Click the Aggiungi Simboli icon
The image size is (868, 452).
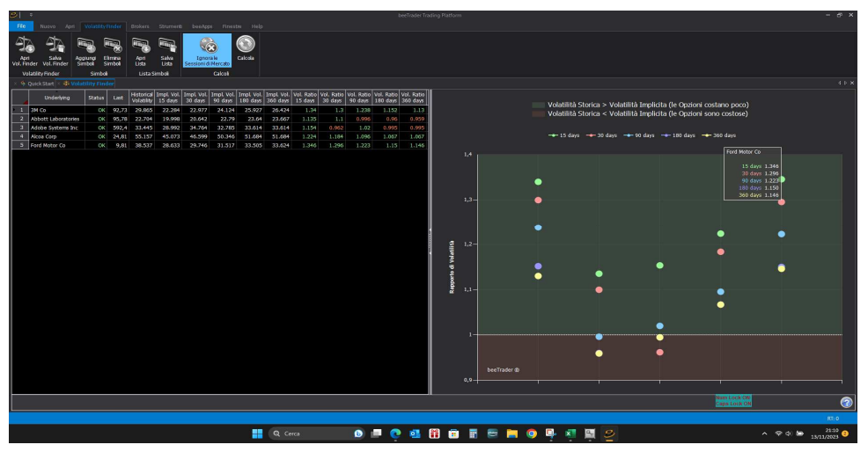(x=85, y=51)
